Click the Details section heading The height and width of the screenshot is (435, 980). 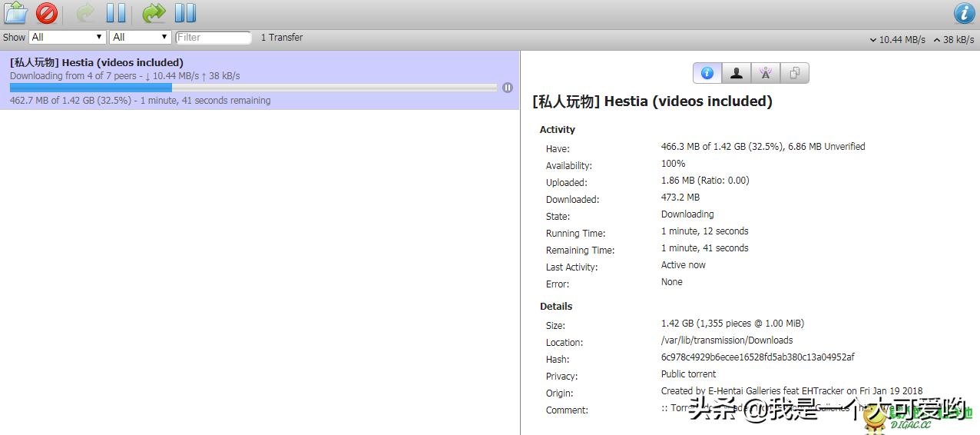tap(556, 307)
